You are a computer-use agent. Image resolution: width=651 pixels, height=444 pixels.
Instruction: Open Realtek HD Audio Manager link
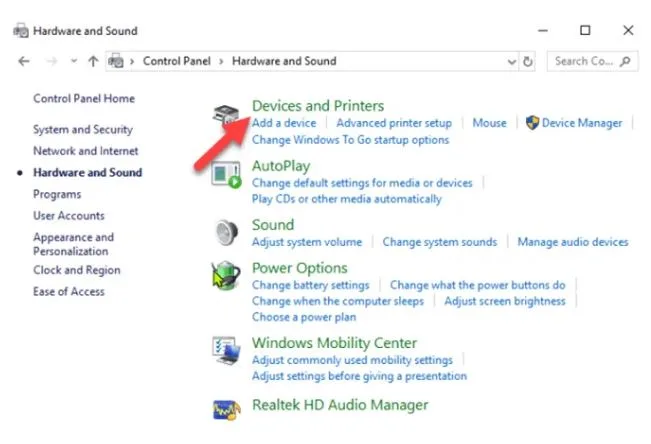coord(340,405)
